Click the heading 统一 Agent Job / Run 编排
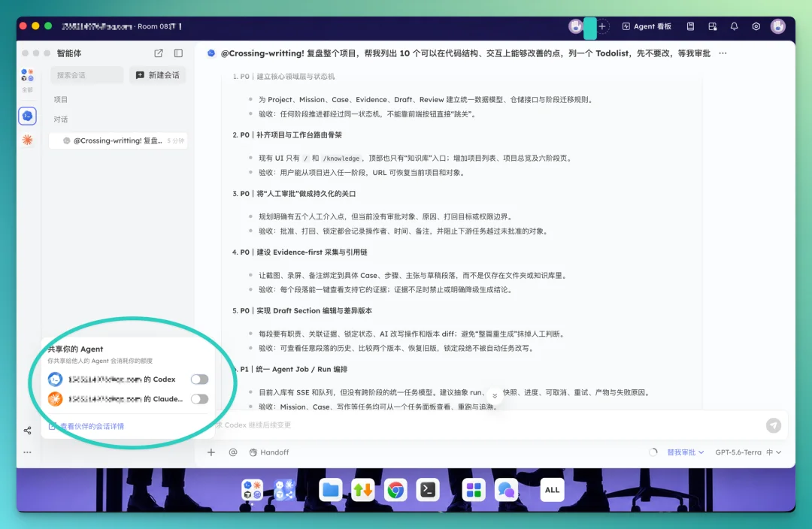The image size is (812, 529). point(301,369)
